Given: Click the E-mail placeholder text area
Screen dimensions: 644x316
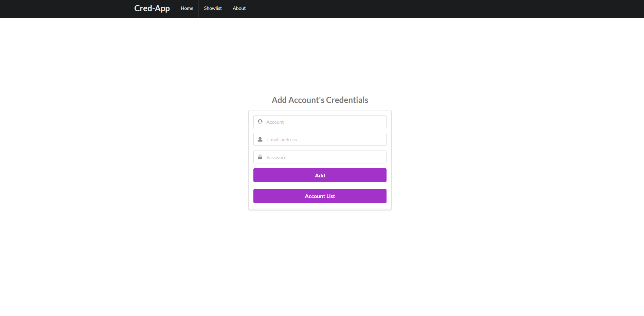Looking at the screenshot, I should tap(281, 139).
